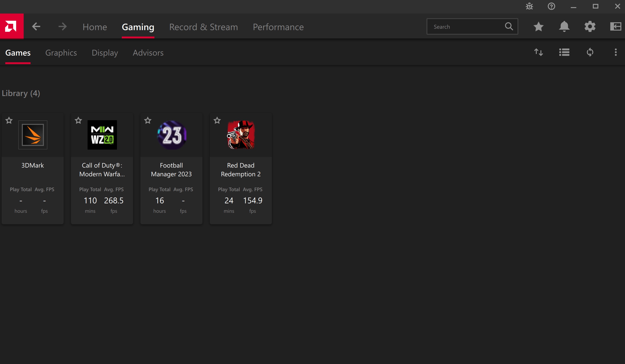This screenshot has height=364, width=625.
Task: Close the AMD Software window
Action: pyautogui.click(x=618, y=6)
